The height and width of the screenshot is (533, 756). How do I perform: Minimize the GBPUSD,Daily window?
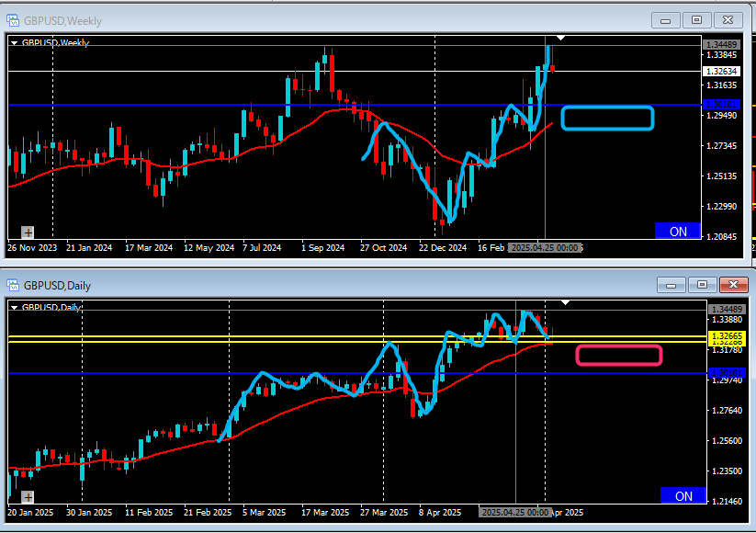coord(671,285)
